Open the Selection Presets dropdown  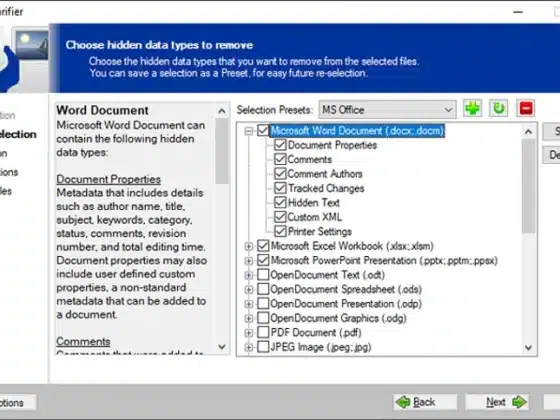point(388,110)
